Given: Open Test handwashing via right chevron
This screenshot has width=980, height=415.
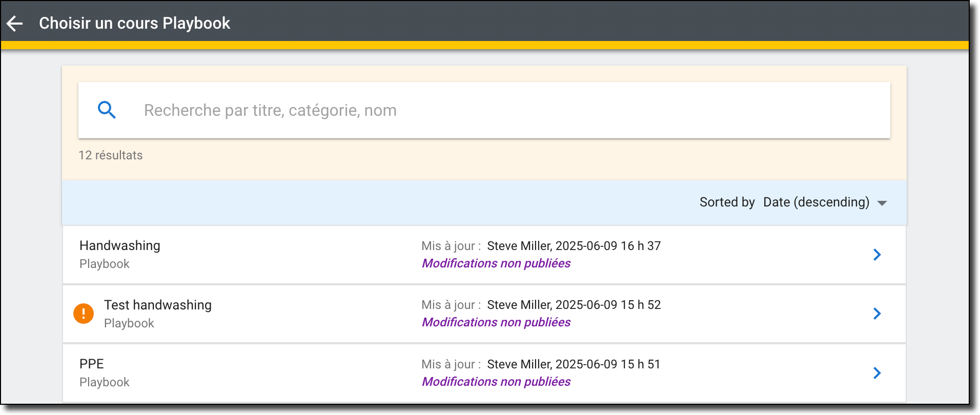Looking at the screenshot, I should click(x=877, y=314).
